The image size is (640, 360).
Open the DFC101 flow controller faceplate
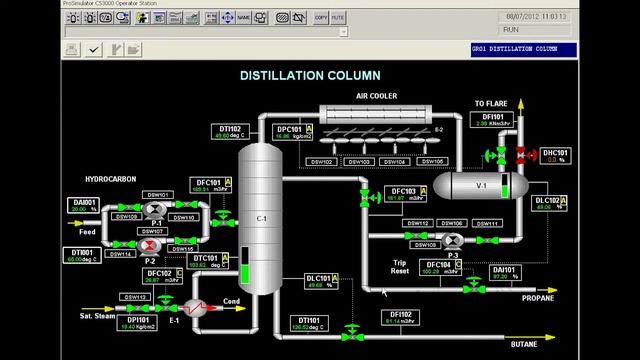coord(211,185)
